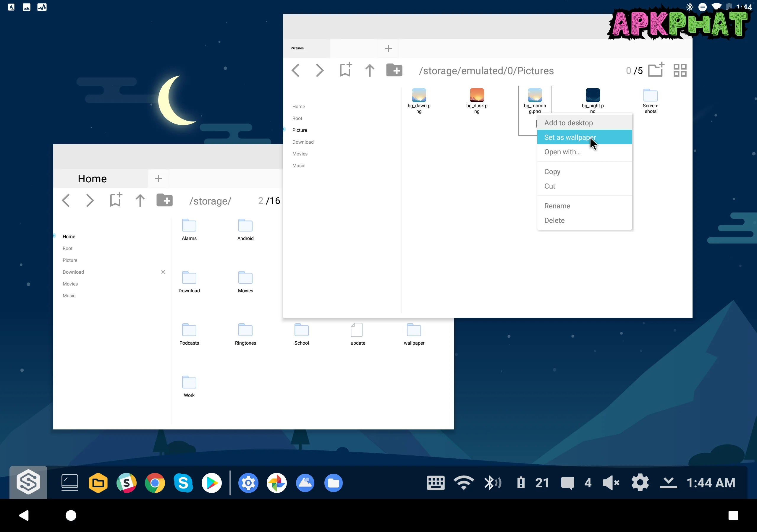
Task: Select the bg_dusk.png thumbnail
Action: 476,95
